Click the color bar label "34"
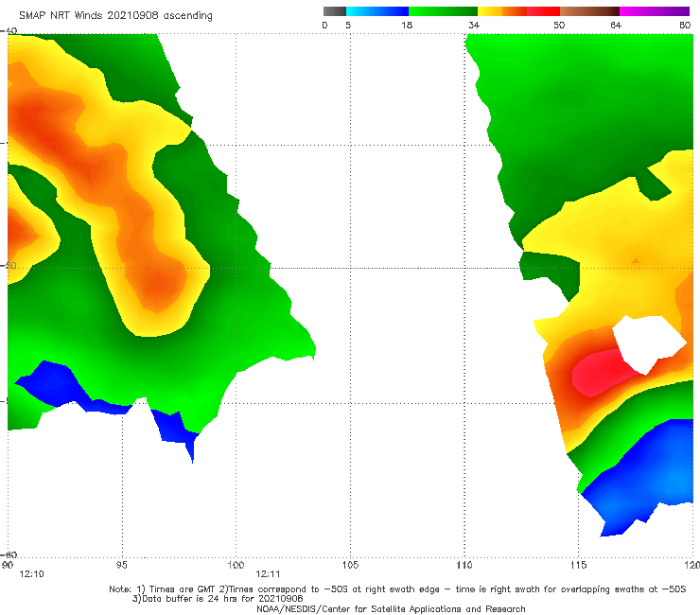700x615 pixels. [x=474, y=25]
